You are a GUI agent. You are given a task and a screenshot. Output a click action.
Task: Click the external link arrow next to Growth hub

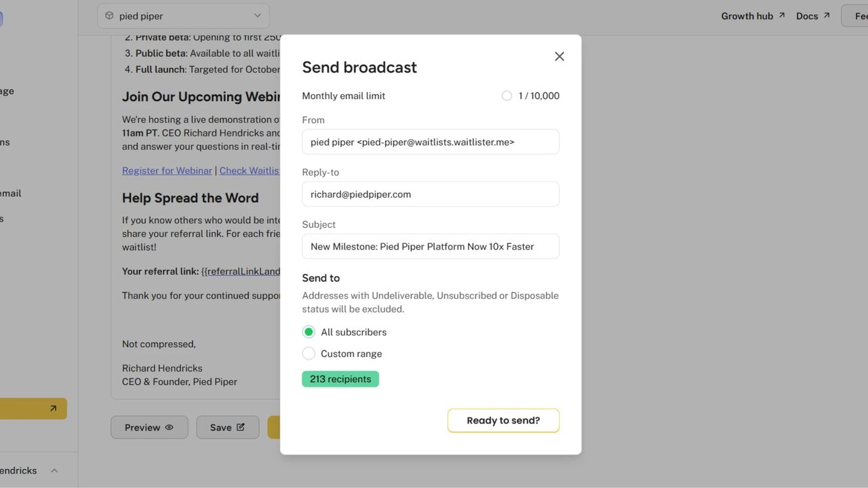[780, 15]
